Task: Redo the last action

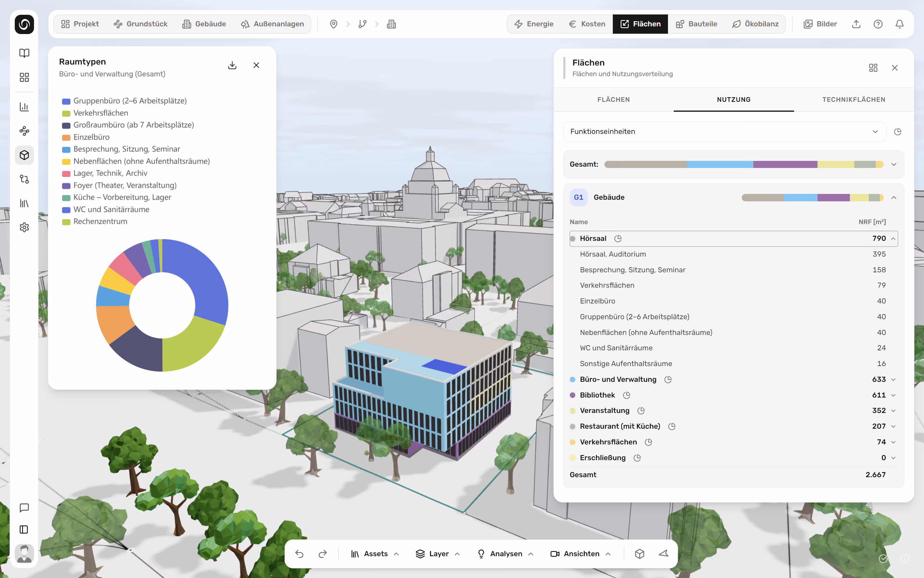Action: click(x=323, y=554)
